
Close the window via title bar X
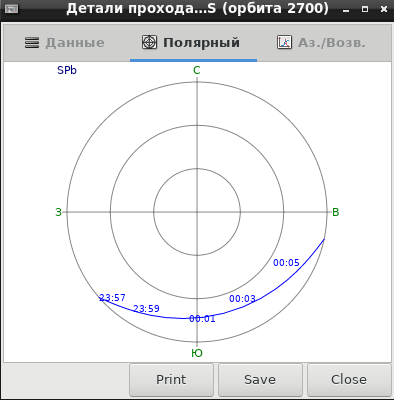coord(384,9)
